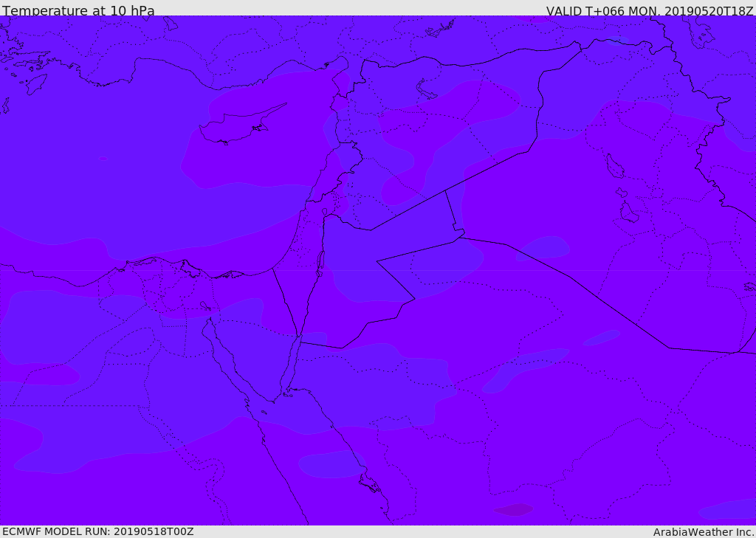Screen dimensions: 756x538
Task: Click the 'ECMWF MODEL RUN: 20190518T00Z' text
Action: (x=98, y=531)
